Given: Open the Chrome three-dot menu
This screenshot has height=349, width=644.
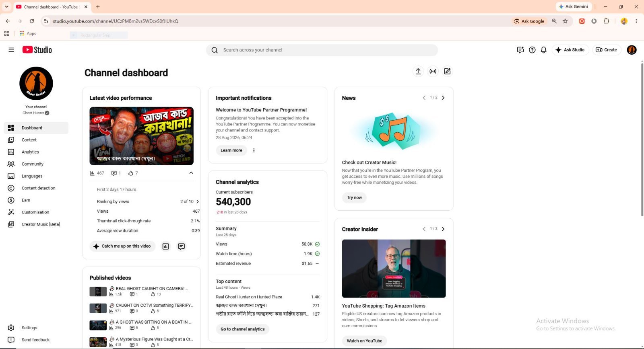Looking at the screenshot, I should pyautogui.click(x=636, y=21).
